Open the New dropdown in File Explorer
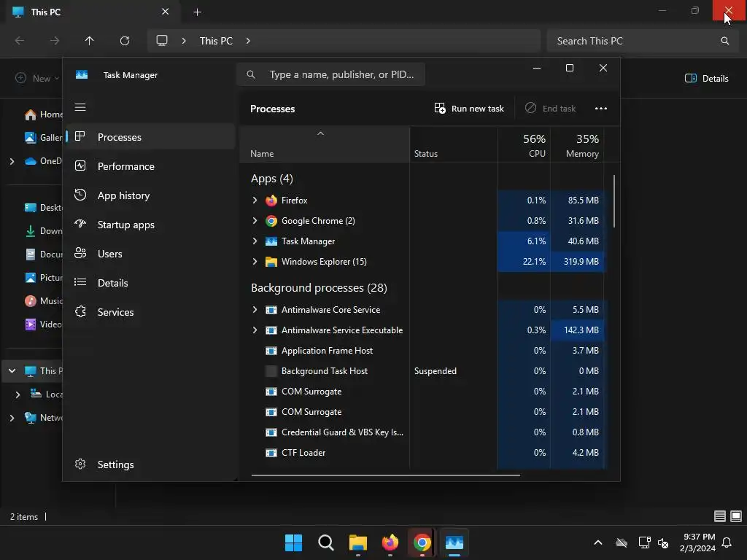This screenshot has height=560, width=747. coord(37,79)
